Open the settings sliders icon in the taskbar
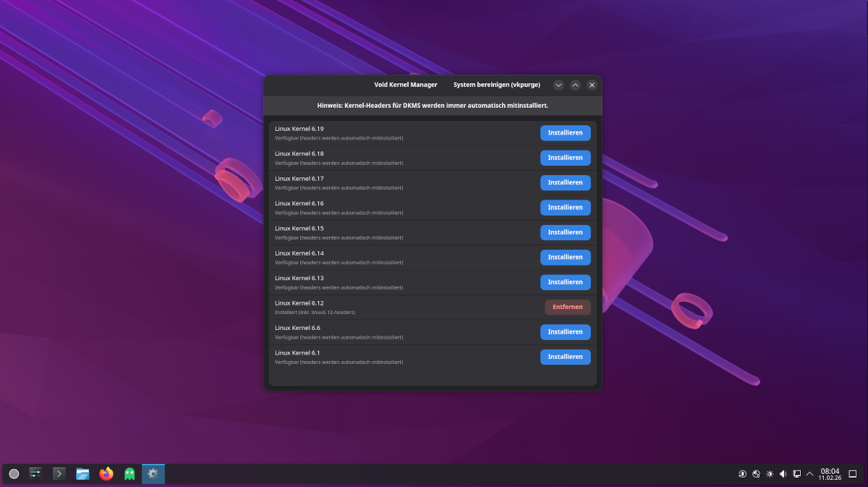The height and width of the screenshot is (487, 868). click(x=35, y=473)
